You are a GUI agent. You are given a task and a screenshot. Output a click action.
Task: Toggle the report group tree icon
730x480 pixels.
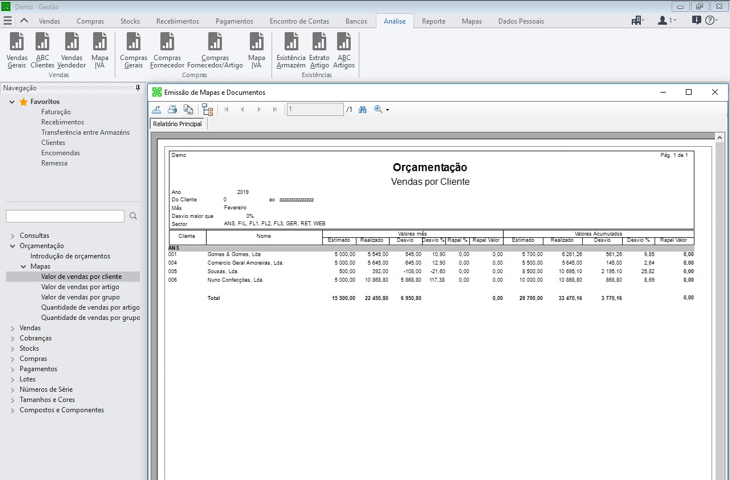click(x=207, y=110)
